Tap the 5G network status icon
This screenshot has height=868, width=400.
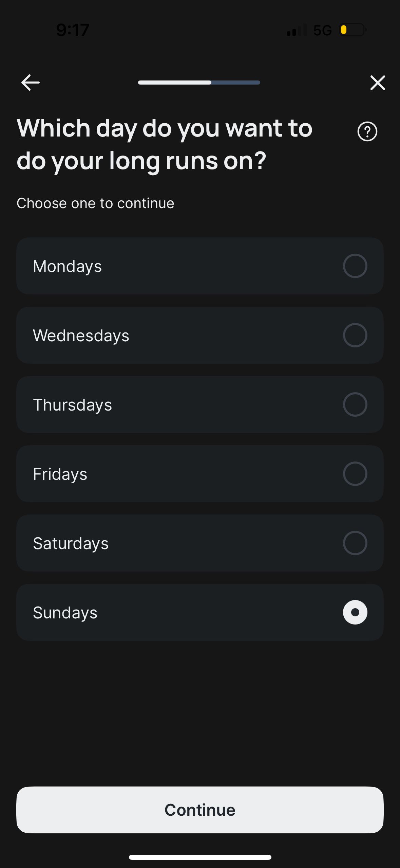click(322, 30)
